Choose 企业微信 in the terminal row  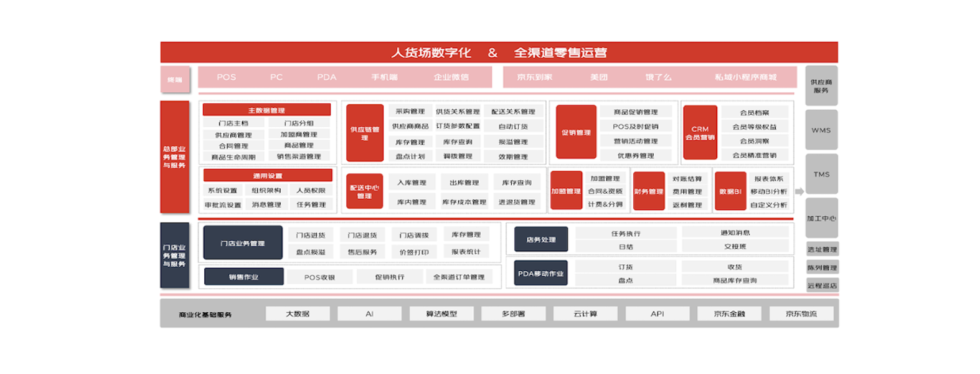click(x=451, y=77)
